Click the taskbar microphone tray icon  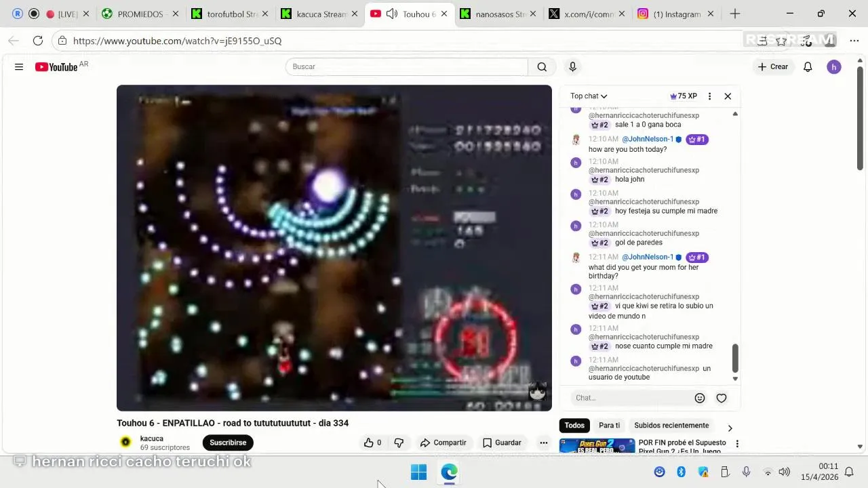[746, 472]
